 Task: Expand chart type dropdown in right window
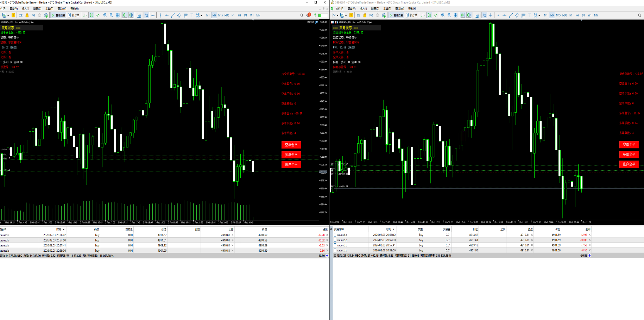coord(337,15)
